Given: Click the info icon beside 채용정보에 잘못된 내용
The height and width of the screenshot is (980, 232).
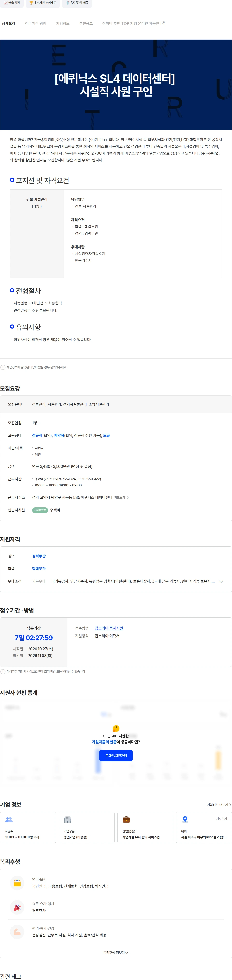Looking at the screenshot, I should tap(3, 367).
